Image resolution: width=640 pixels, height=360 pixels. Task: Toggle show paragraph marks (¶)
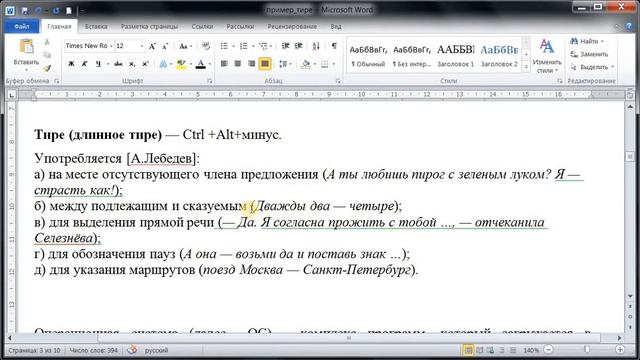pyautogui.click(x=334, y=46)
